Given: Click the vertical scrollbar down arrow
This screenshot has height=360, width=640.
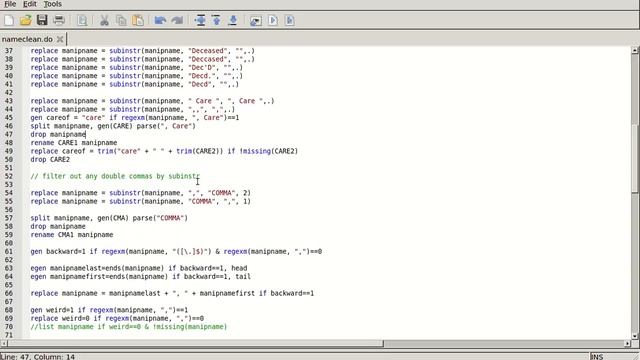Looking at the screenshot, I should tap(635, 336).
